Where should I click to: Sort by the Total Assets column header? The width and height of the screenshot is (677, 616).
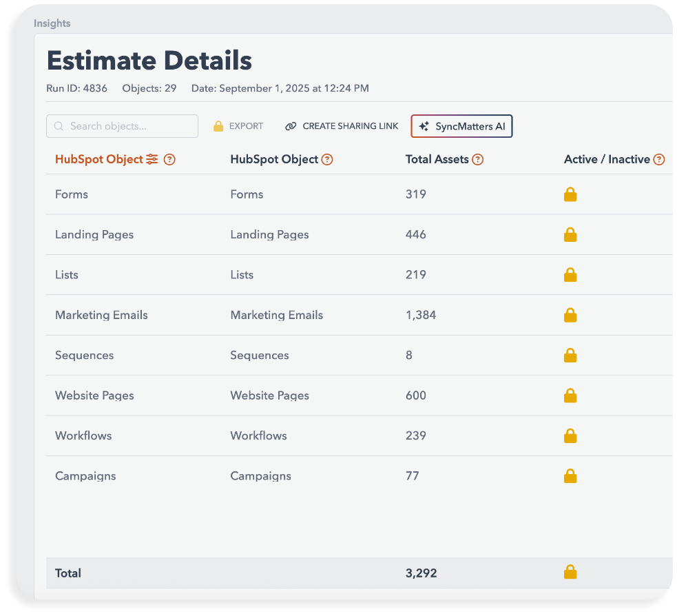coord(437,159)
